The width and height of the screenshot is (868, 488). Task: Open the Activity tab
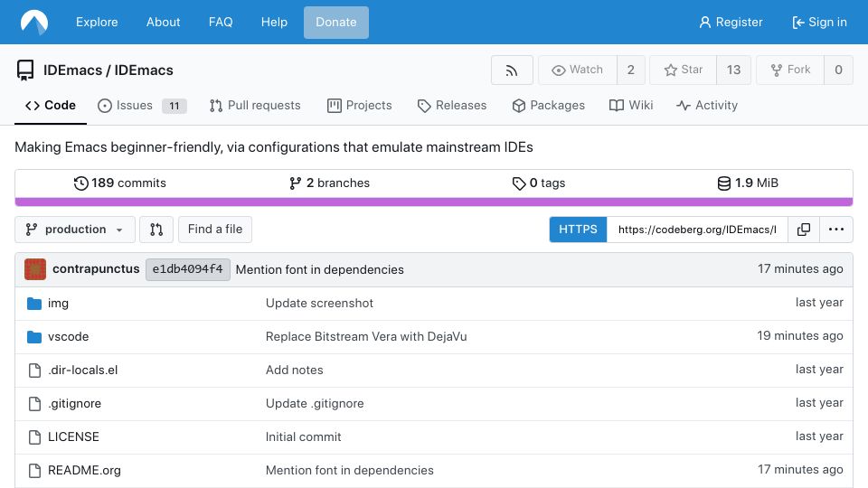pos(707,106)
